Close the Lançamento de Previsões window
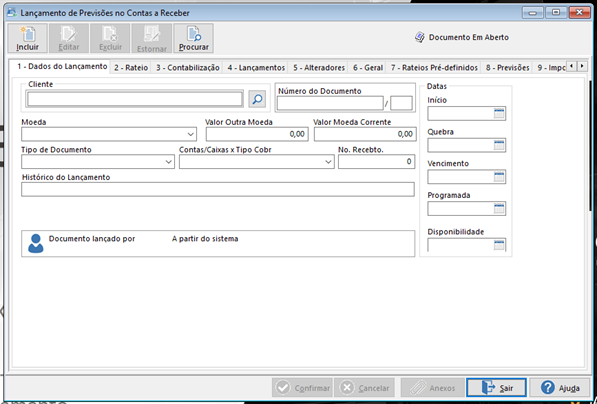The image size is (597, 404). (x=579, y=13)
